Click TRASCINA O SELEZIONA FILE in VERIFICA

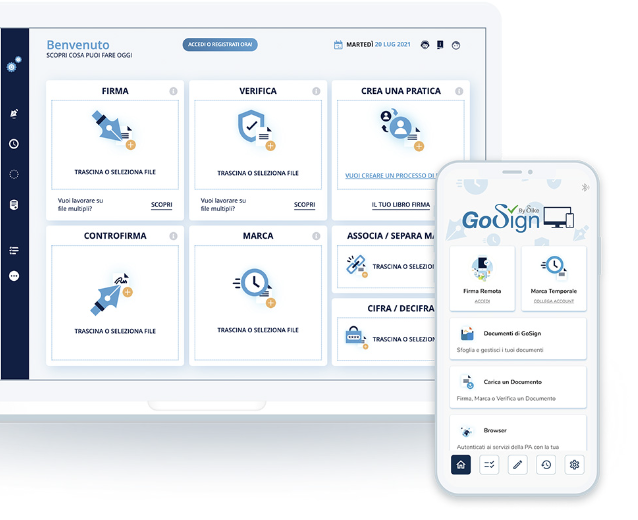click(258, 173)
